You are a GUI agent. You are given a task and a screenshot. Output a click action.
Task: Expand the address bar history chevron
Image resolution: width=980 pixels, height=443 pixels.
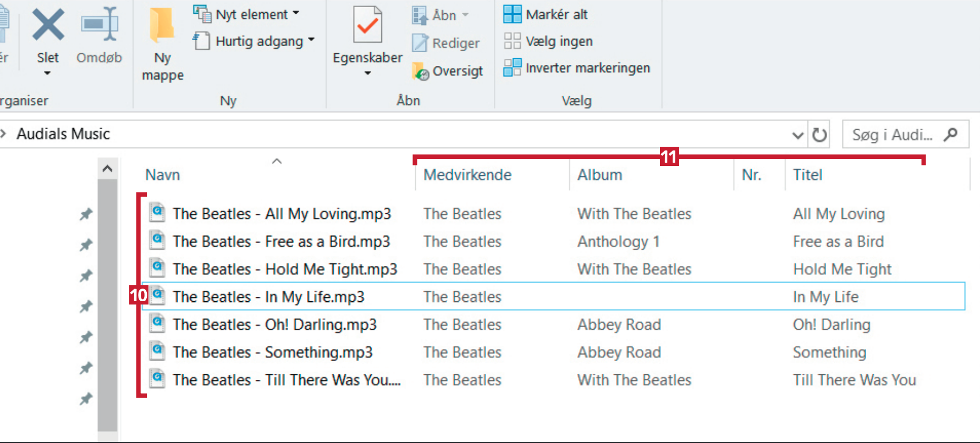797,135
